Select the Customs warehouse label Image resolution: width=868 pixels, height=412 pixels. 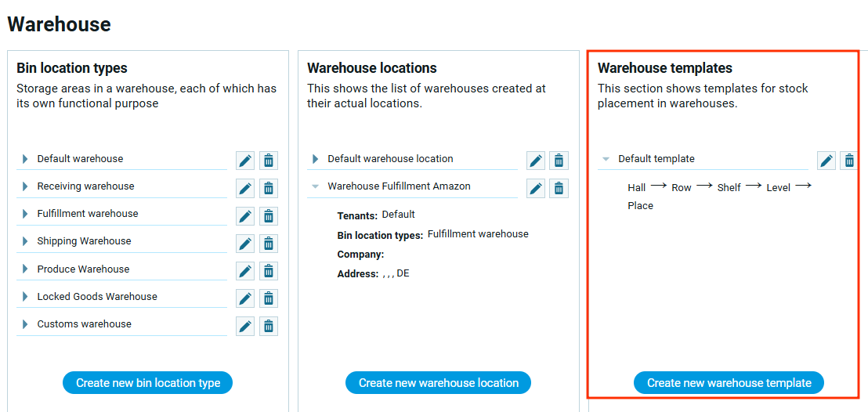click(x=85, y=324)
